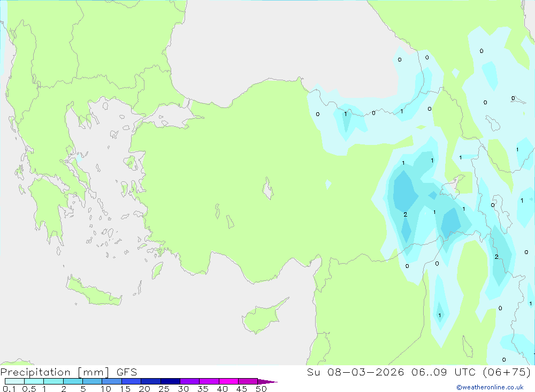The image size is (535, 392).
Task: Click the '(06+75)' forecast offset text
Action: coord(507,372)
